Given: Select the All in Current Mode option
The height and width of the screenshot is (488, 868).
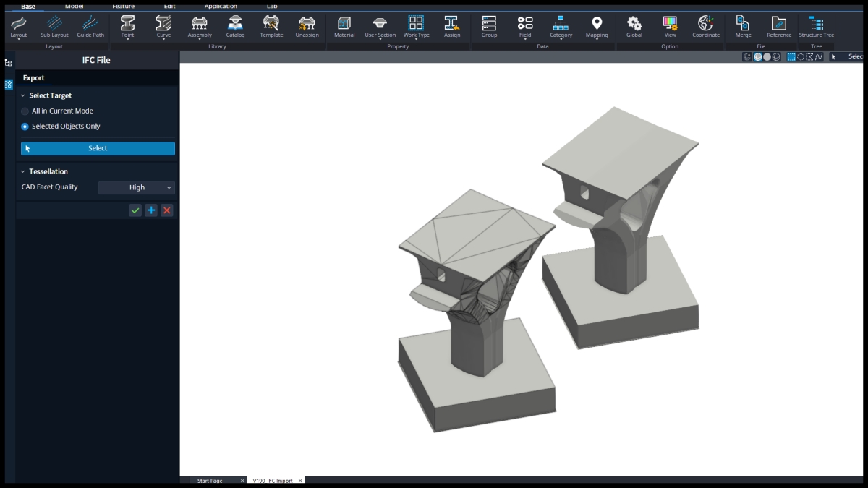Looking at the screenshot, I should [25, 111].
